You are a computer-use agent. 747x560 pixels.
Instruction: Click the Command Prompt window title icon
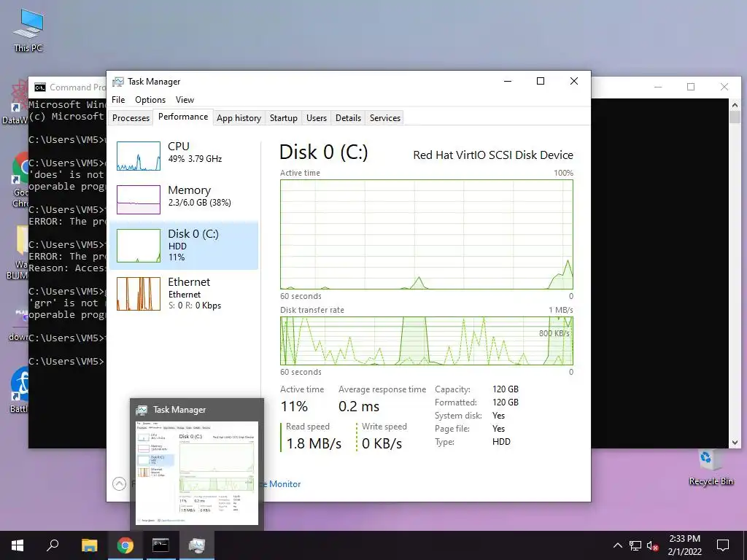(40, 87)
